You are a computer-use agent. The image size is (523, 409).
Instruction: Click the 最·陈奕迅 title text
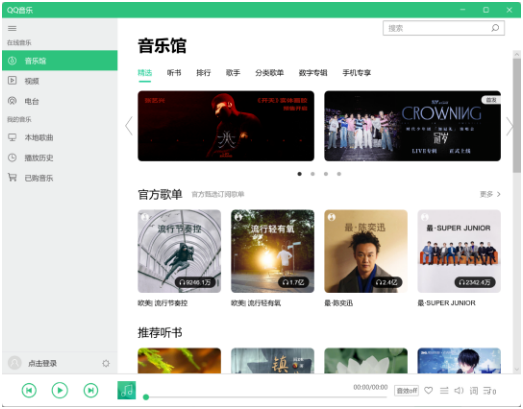coord(339,303)
